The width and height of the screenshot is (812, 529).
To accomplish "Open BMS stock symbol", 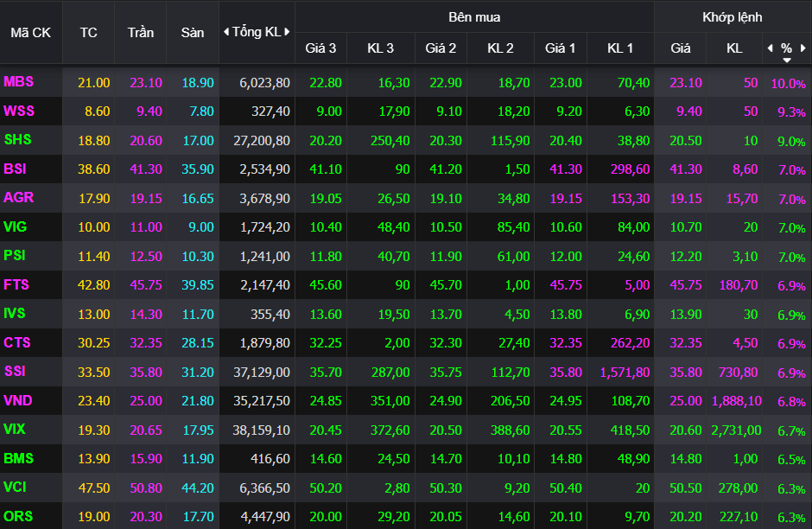I will pyautogui.click(x=19, y=458).
